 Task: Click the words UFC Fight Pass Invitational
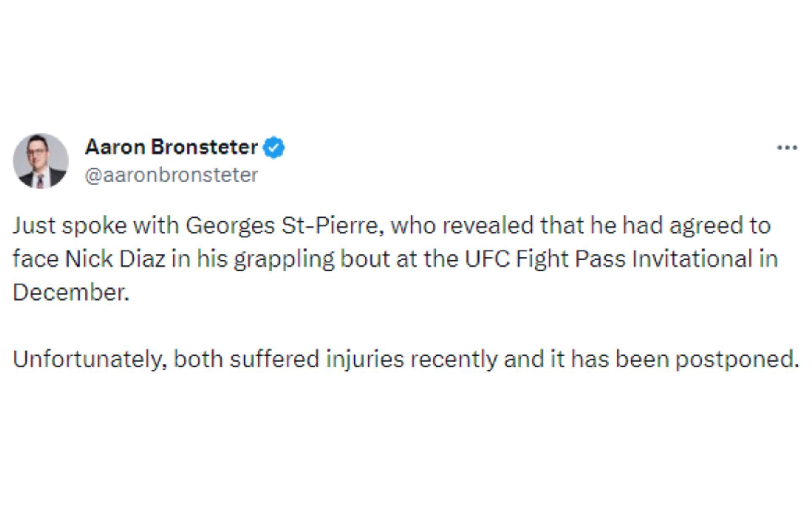click(608, 259)
